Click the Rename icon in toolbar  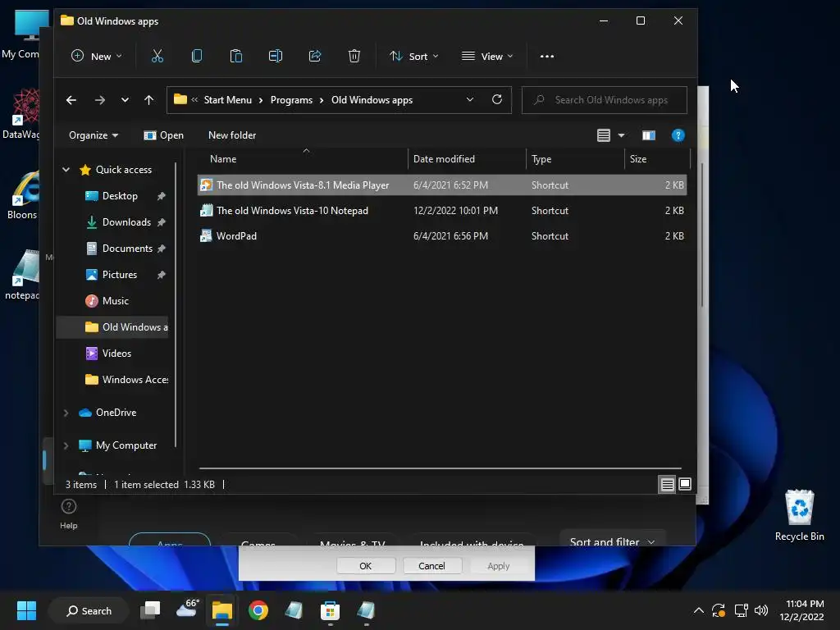(x=276, y=56)
